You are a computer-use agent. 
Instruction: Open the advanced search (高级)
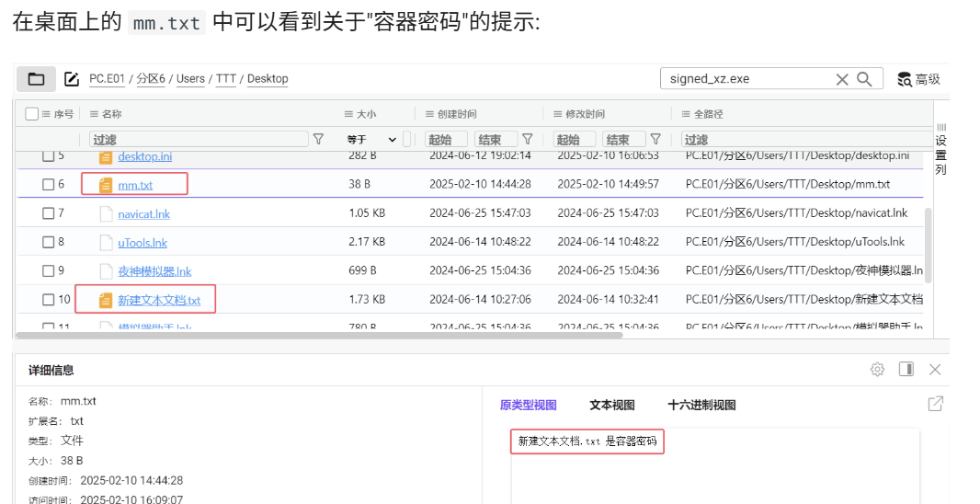tap(918, 79)
